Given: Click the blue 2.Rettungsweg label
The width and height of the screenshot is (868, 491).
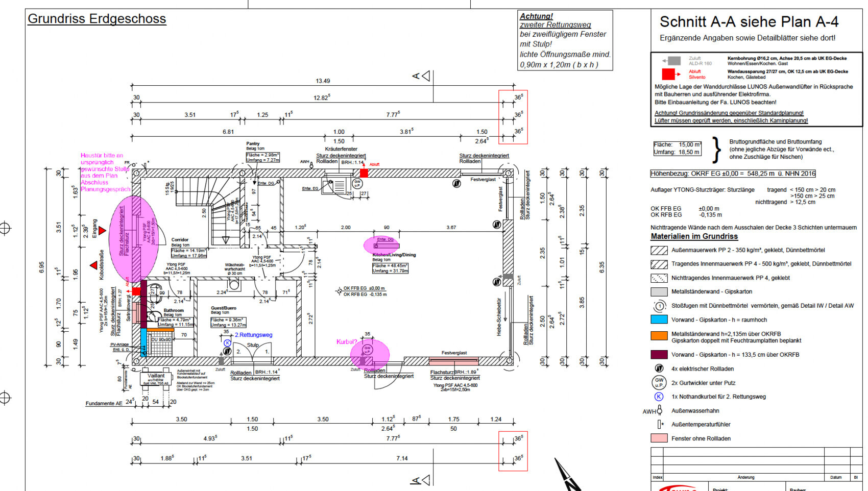Looking at the screenshot, I should (253, 335).
